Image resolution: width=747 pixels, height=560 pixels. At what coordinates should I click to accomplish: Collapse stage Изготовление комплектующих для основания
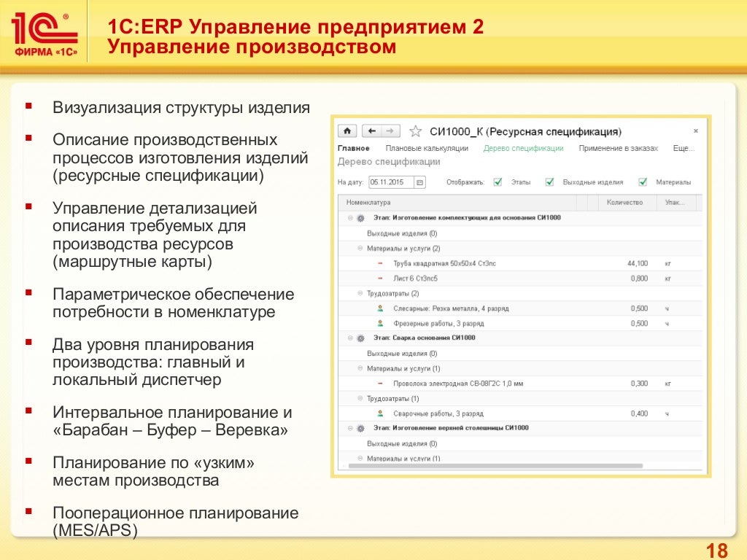pos(350,218)
